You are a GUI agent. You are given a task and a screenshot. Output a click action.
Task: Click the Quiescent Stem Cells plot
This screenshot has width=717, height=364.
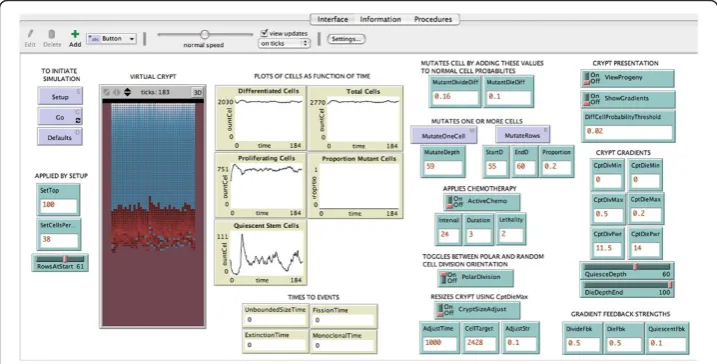point(261,252)
